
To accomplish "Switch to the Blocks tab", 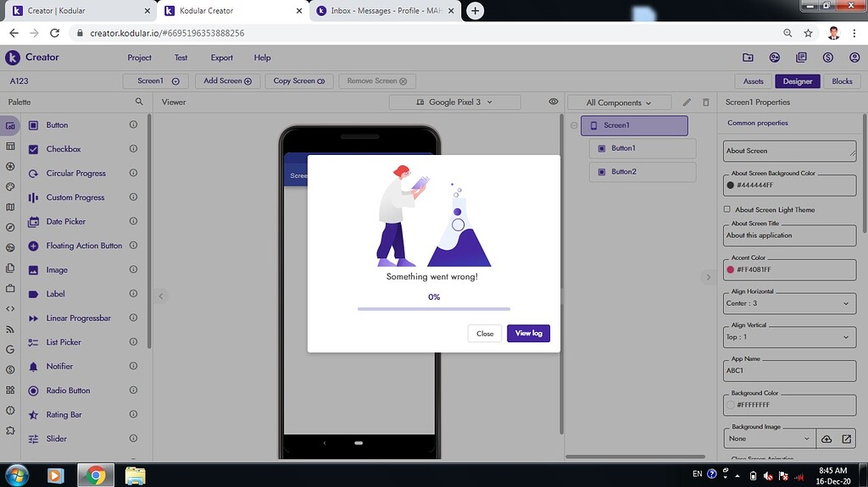I will point(842,81).
